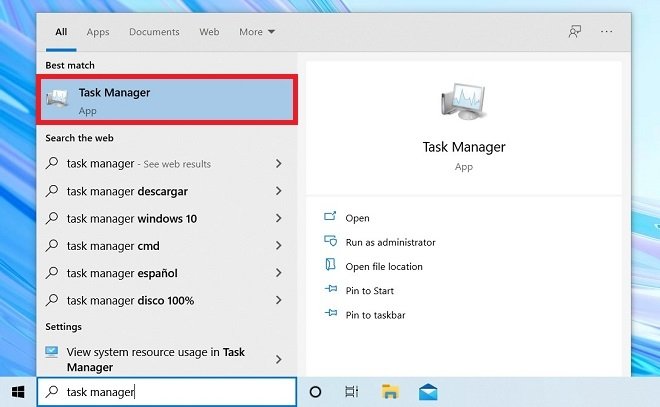The height and width of the screenshot is (407, 660).
Task: Open File Explorer from the taskbar
Action: 390,392
